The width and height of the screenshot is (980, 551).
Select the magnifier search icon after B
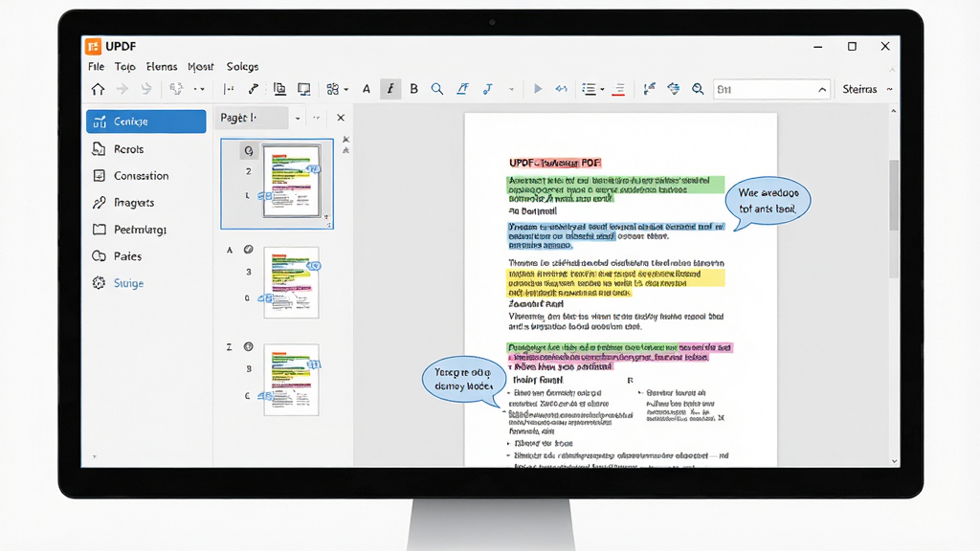[x=437, y=89]
